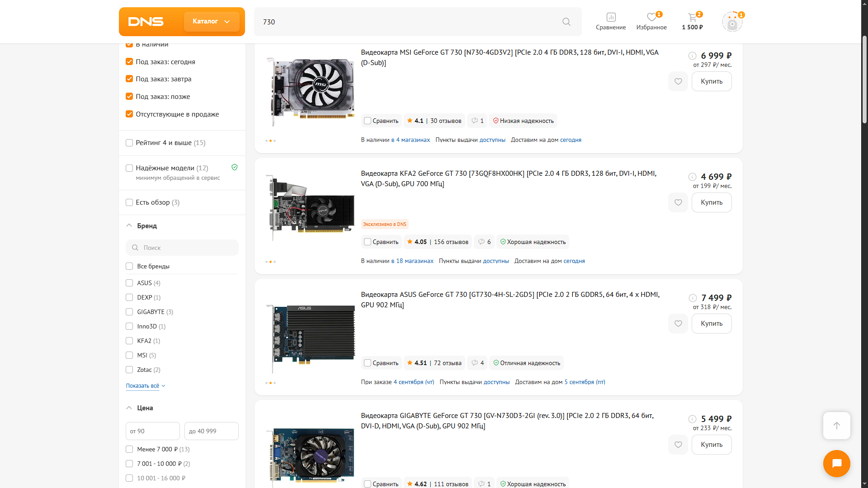
Task: Add MSI GT 730 card to favorites
Action: pos(678,81)
